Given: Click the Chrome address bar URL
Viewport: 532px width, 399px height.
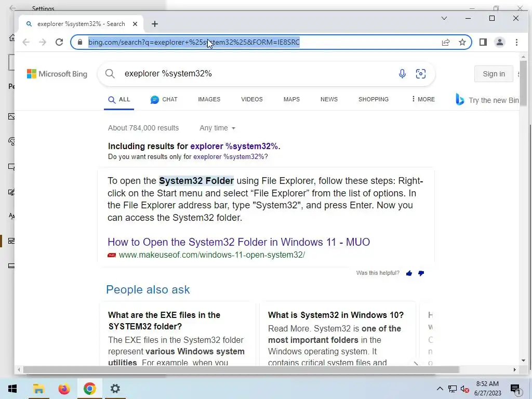Looking at the screenshot, I should click(194, 42).
